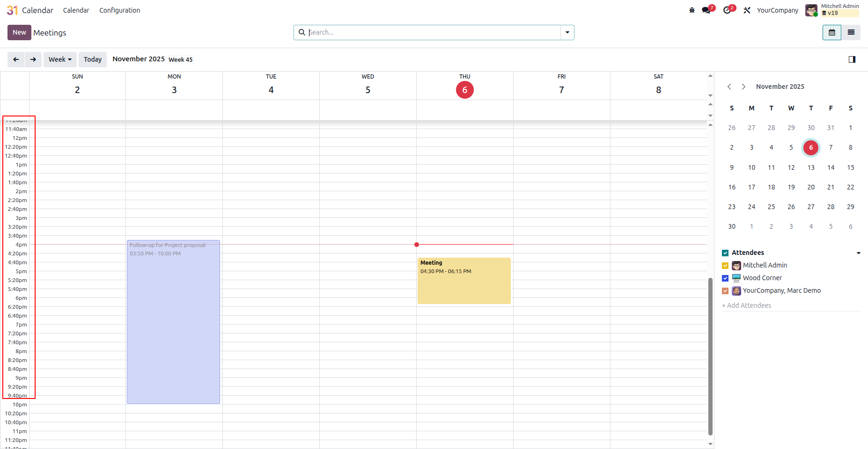Open the chat messages icon
The width and height of the screenshot is (868, 449).
[x=706, y=10]
